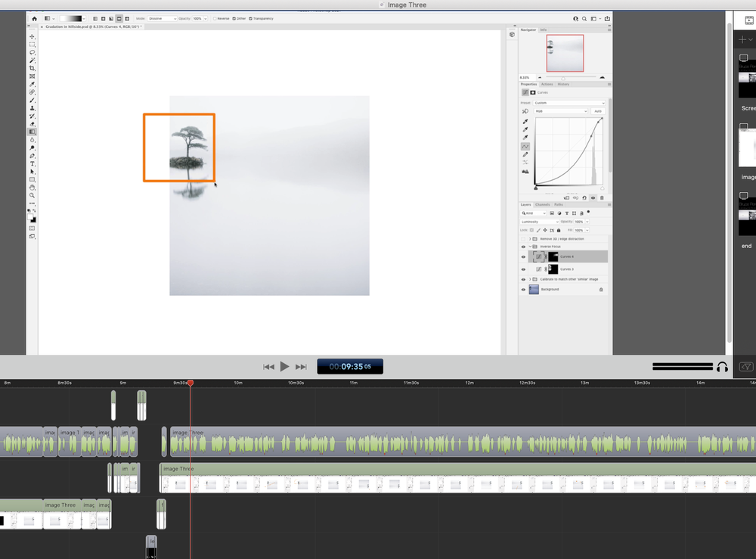Skip to previous clip

click(268, 367)
